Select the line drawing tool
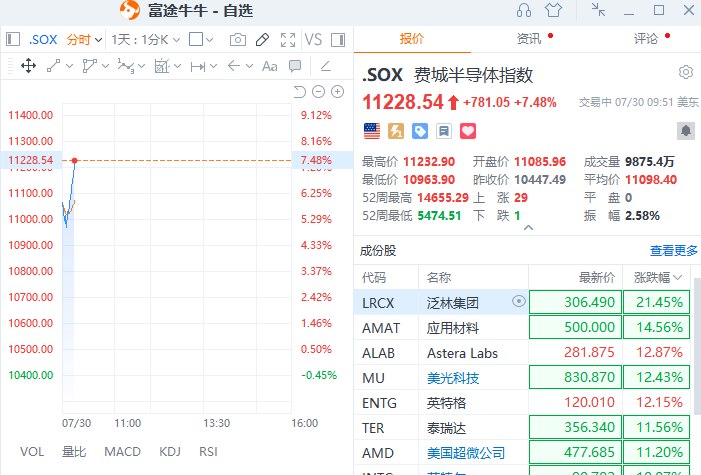701x475 pixels. tap(54, 66)
